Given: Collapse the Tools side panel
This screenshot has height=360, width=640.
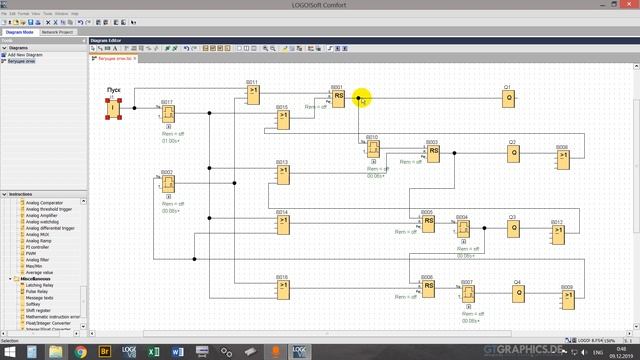Looking at the screenshot, I should [84, 40].
